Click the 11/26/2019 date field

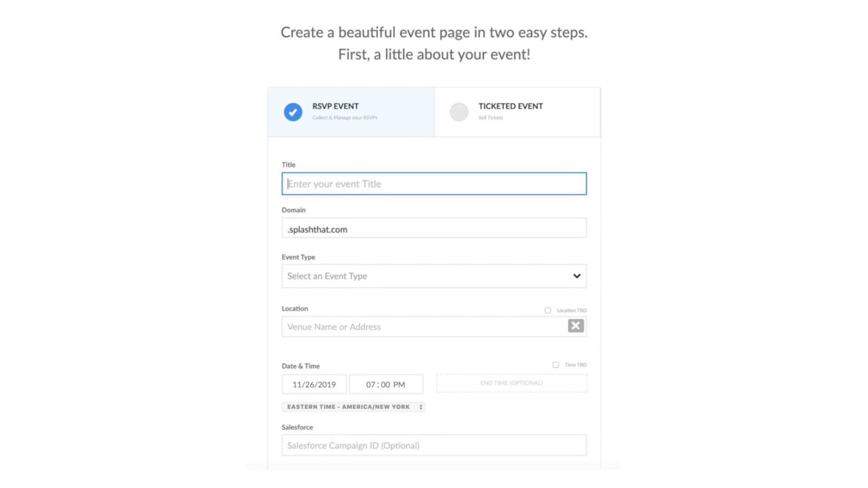click(x=314, y=384)
